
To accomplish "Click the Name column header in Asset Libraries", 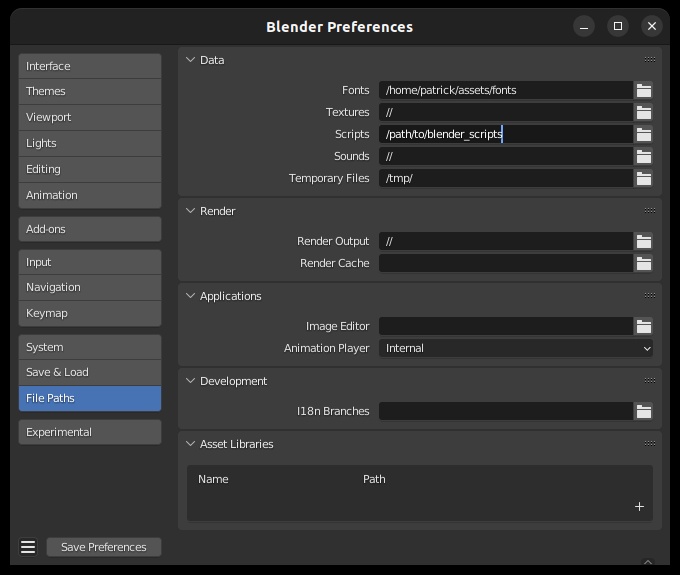I will point(213,479).
